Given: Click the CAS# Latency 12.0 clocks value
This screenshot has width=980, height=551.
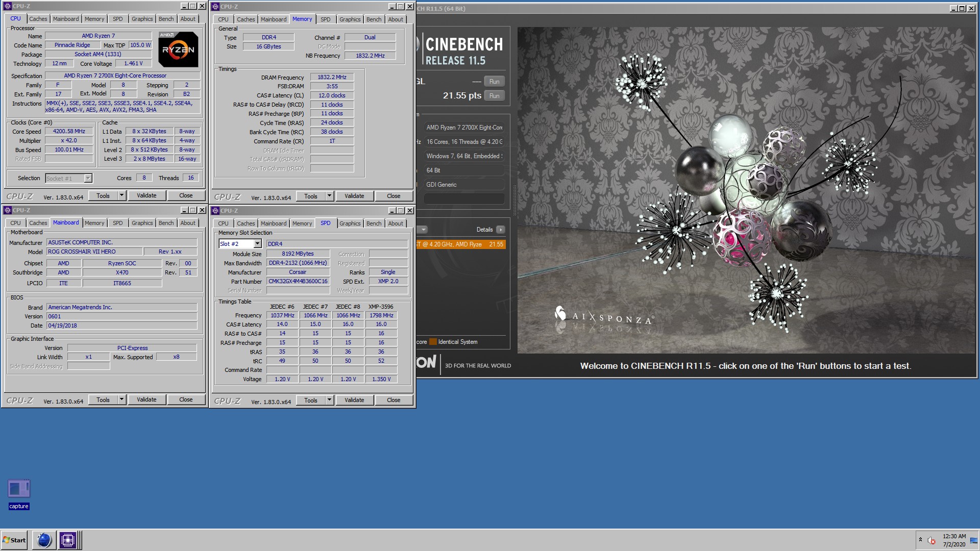Looking at the screenshot, I should 332,95.
